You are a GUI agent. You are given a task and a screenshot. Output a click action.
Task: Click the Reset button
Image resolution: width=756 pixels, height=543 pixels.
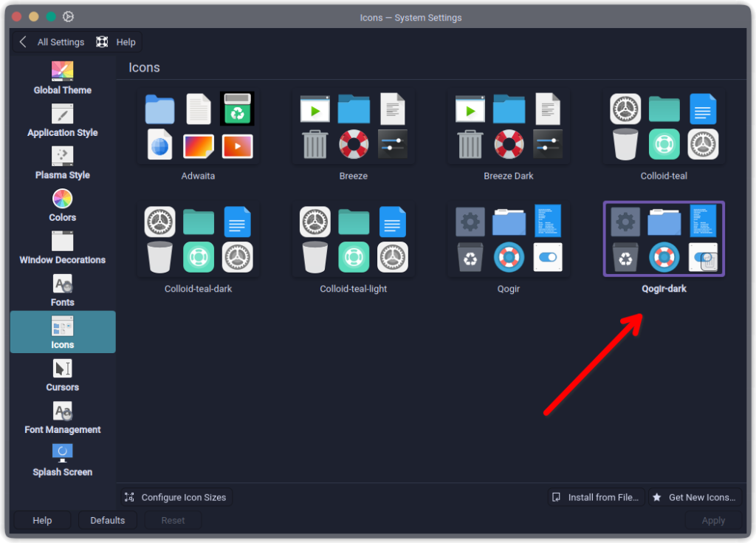(x=173, y=520)
